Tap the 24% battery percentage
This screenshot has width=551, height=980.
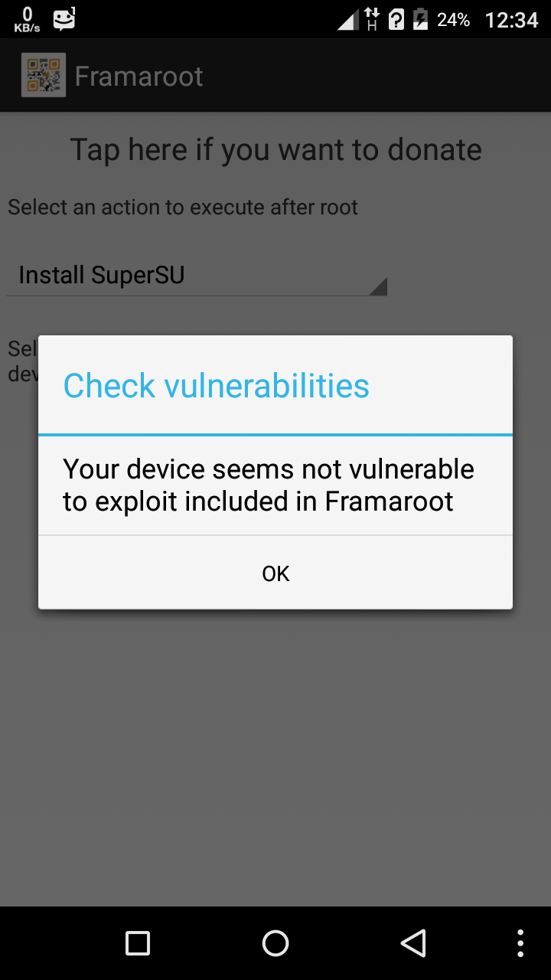pyautogui.click(x=453, y=20)
